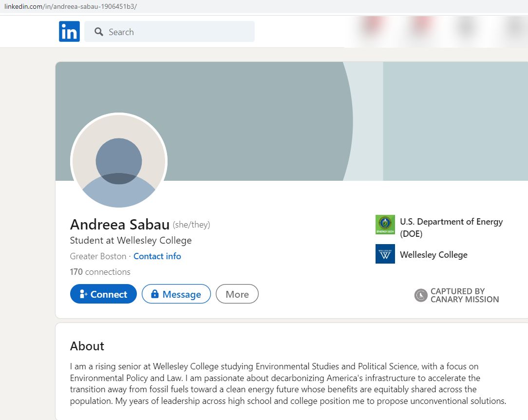Send a Message to Andreea Sabau
528x420 pixels.
[x=176, y=294]
